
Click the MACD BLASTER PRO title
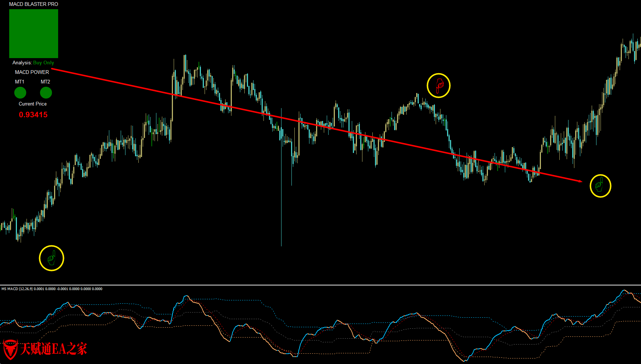tap(33, 4)
